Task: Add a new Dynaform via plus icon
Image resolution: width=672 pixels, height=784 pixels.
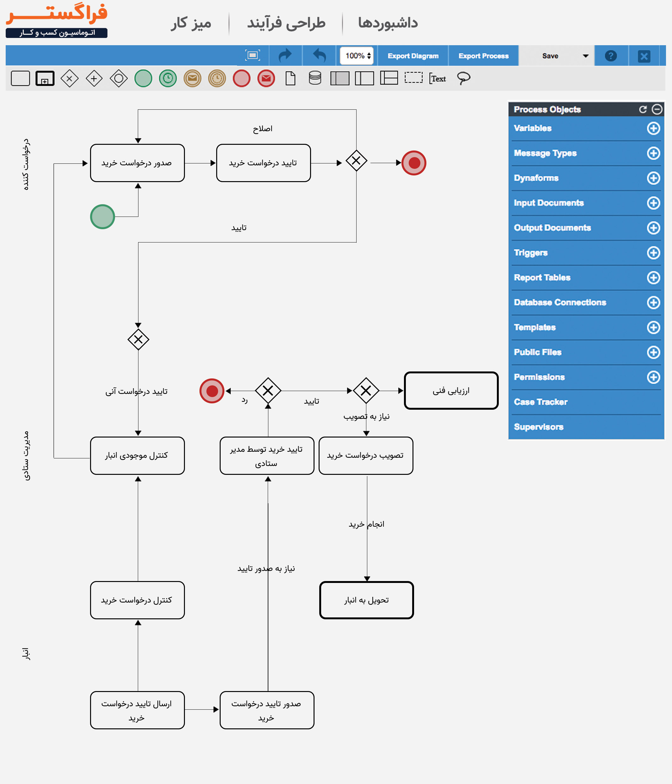Action: pyautogui.click(x=653, y=178)
